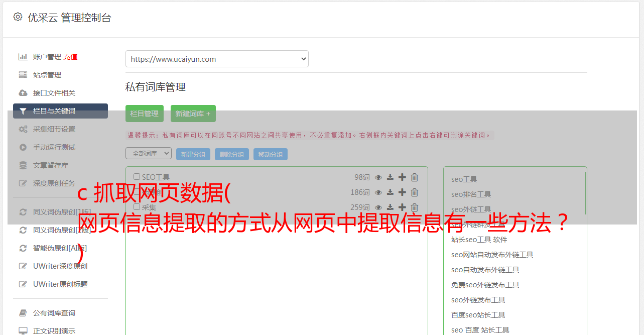Screen dimensions: 644x335
Task: Click the gear icon beside 优采云 管理控制台
Action: (x=18, y=17)
